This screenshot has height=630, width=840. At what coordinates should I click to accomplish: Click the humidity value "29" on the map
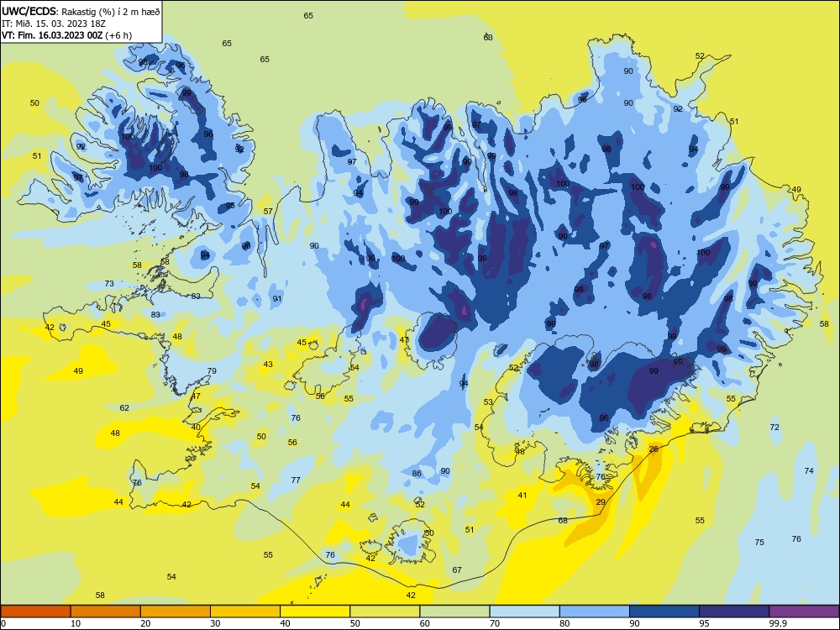[x=601, y=502]
